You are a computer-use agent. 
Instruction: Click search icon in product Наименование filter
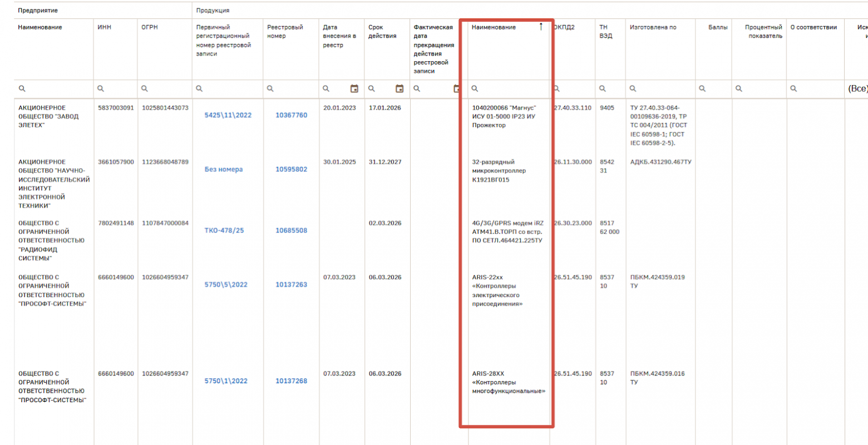[x=475, y=88]
